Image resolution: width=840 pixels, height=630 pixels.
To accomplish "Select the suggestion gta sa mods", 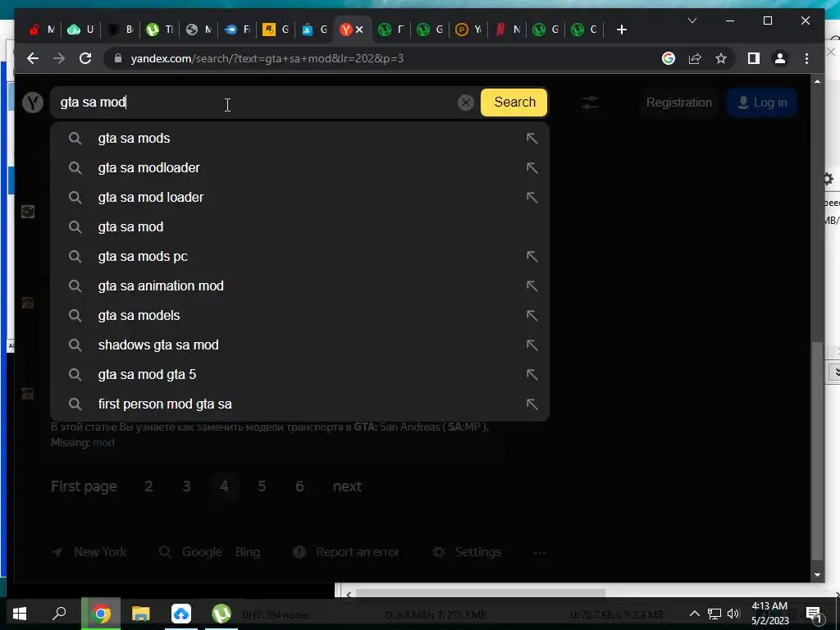I will [299, 138].
